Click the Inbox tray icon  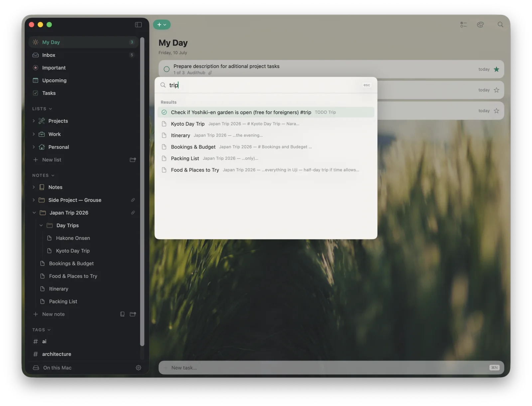tap(36, 55)
